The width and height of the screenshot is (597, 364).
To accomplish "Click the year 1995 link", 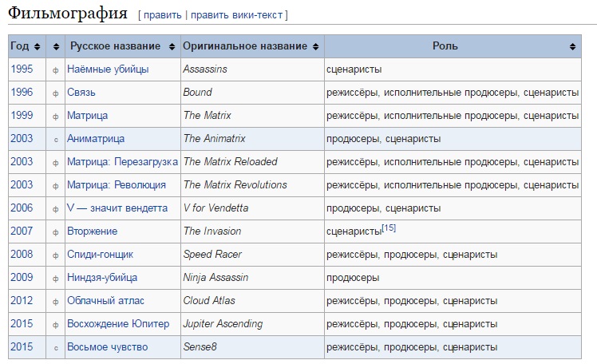I will pyautogui.click(x=22, y=69).
